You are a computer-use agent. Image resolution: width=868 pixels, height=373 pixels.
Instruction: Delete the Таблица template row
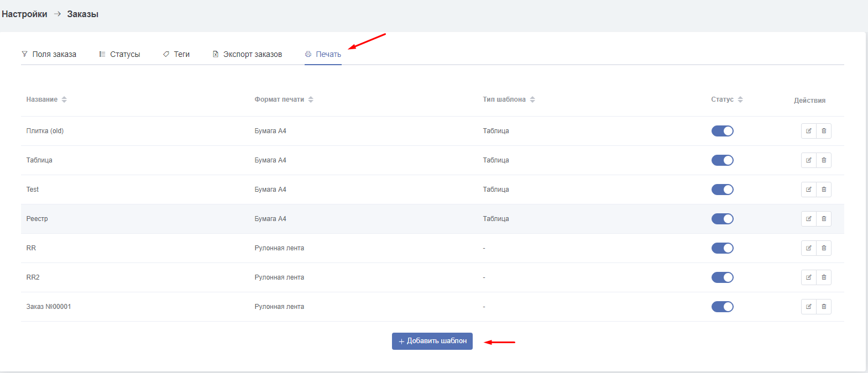pos(824,160)
